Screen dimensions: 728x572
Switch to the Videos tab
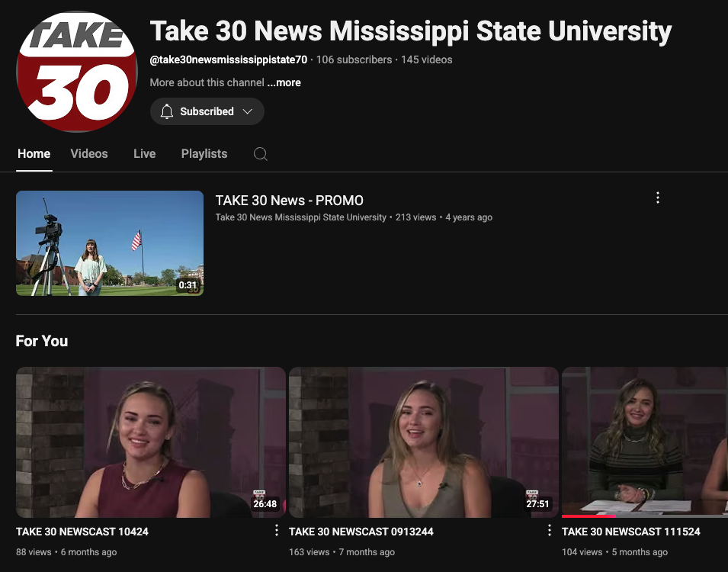pyautogui.click(x=89, y=154)
